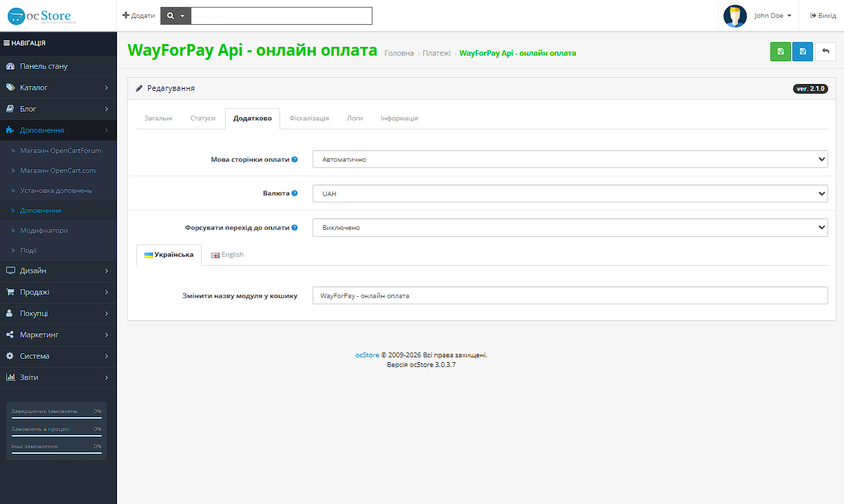Click the Додати add button
Image resolution: width=844 pixels, height=504 pixels.
(139, 15)
